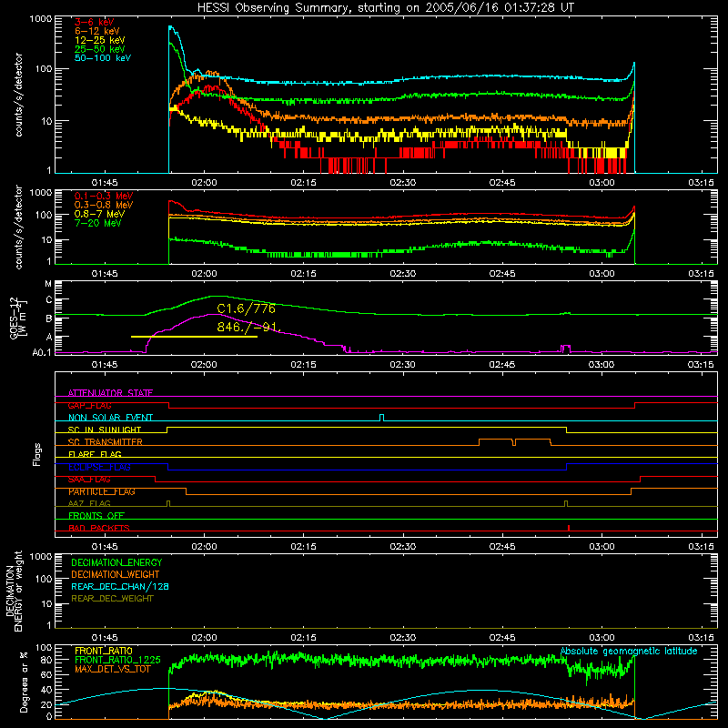Select the AAZ_FLAG label

pyautogui.click(x=89, y=503)
